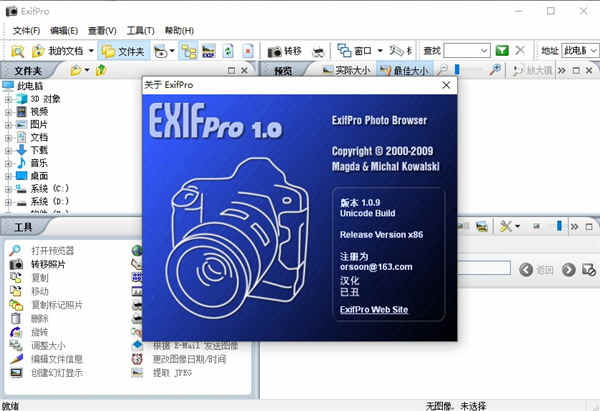Select the 工具 panel tab
This screenshot has width=600, height=411.
23,227
